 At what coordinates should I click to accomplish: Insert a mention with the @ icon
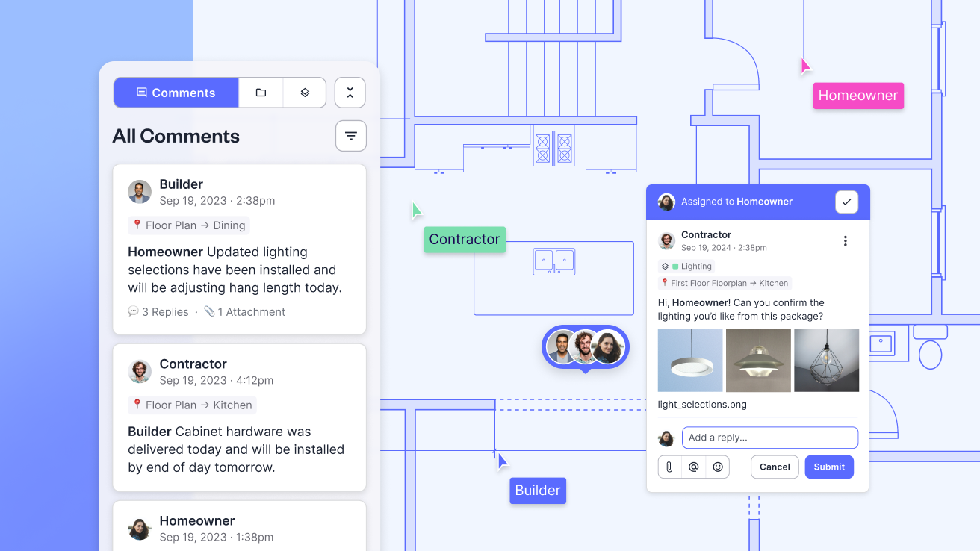pyautogui.click(x=694, y=467)
